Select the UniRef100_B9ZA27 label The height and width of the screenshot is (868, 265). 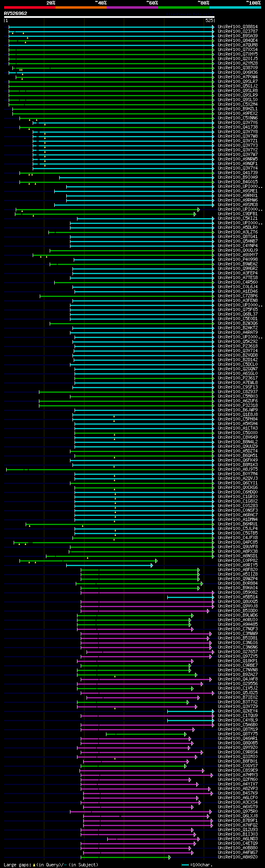point(238,675)
